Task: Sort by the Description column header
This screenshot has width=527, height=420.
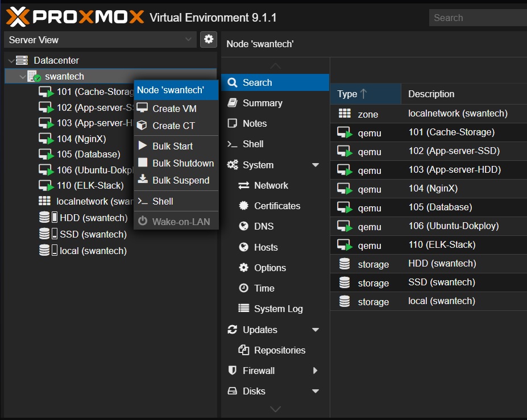Action: tap(464, 94)
